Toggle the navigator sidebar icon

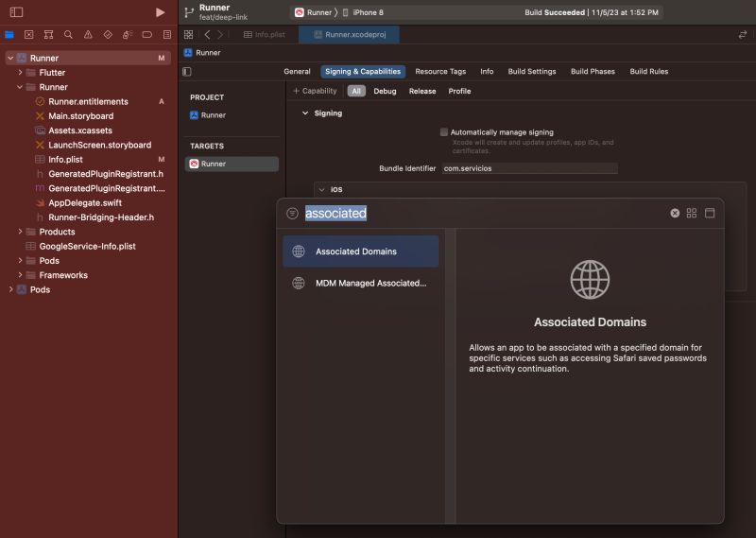pos(16,12)
